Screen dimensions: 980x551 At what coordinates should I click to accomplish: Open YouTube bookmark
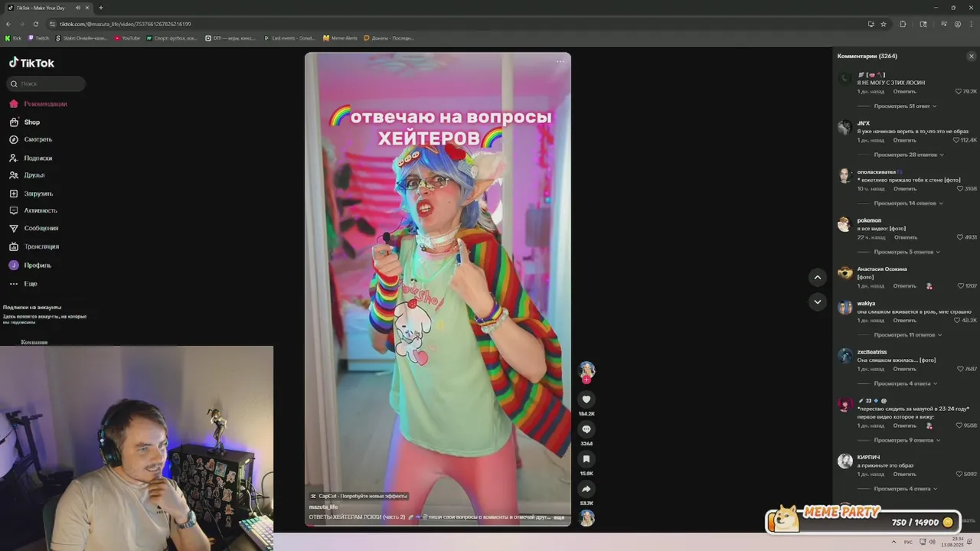(x=127, y=38)
